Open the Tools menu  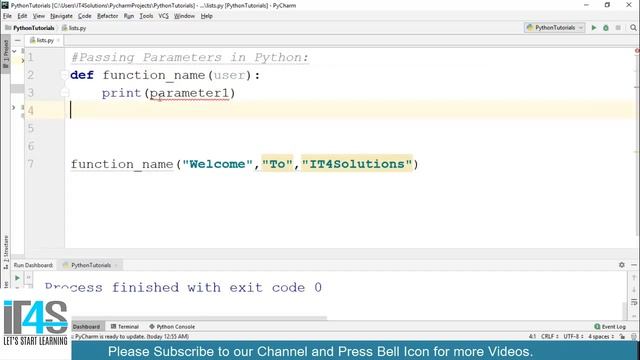146,16
